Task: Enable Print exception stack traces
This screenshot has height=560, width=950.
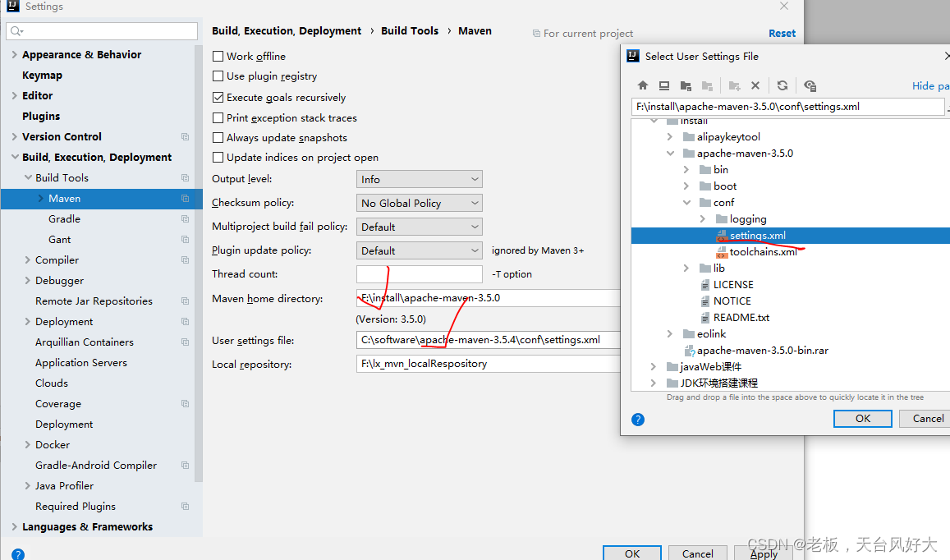Action: (218, 117)
